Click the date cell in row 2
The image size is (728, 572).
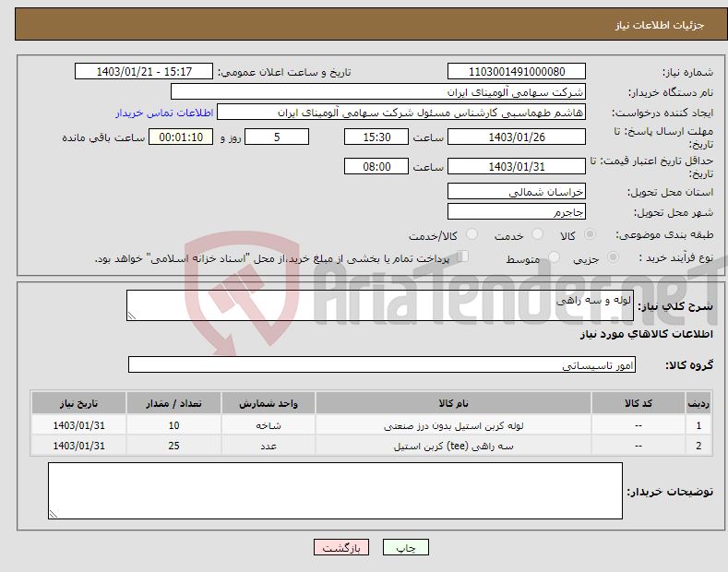point(79,446)
